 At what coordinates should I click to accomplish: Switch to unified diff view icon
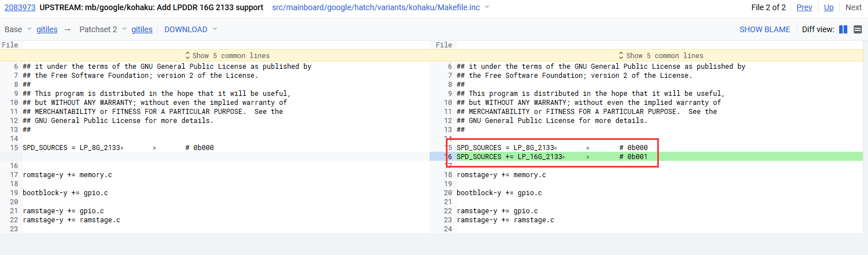(857, 29)
